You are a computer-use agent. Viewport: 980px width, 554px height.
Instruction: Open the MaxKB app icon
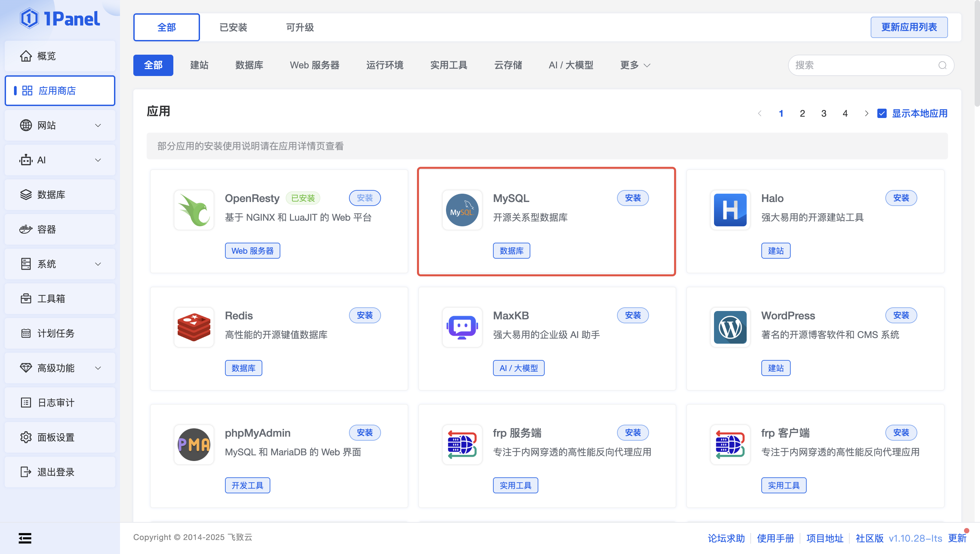(462, 327)
